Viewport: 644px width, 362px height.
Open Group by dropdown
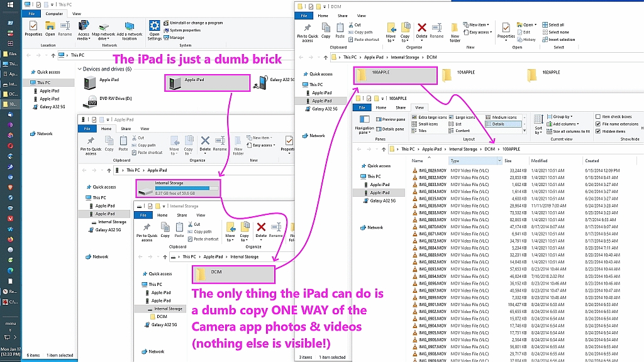(560, 116)
